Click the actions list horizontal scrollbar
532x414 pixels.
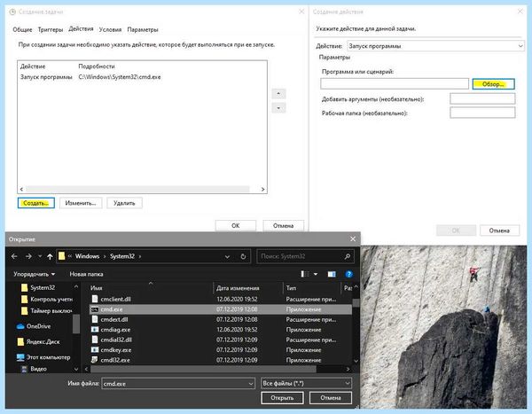click(137, 189)
